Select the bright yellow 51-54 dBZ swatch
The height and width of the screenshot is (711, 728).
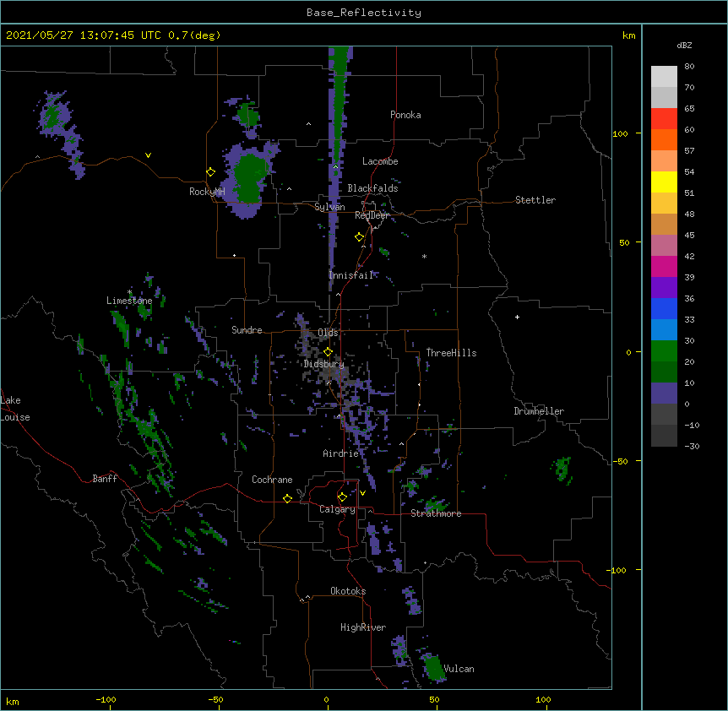(664, 182)
